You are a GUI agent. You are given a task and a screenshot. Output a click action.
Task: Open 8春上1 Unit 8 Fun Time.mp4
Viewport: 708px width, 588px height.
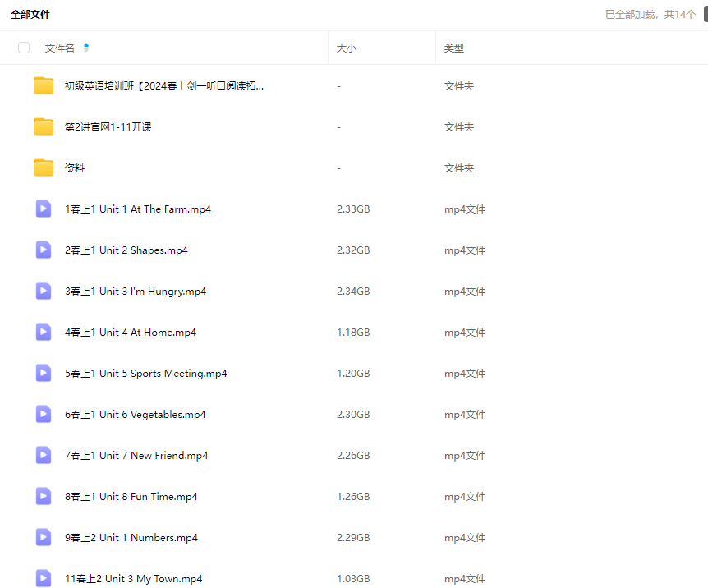pos(131,497)
